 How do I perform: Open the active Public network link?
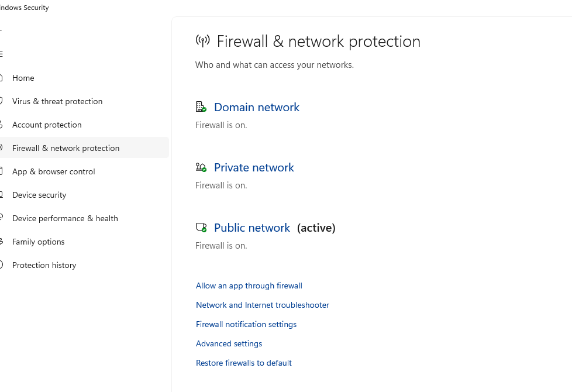tap(252, 228)
